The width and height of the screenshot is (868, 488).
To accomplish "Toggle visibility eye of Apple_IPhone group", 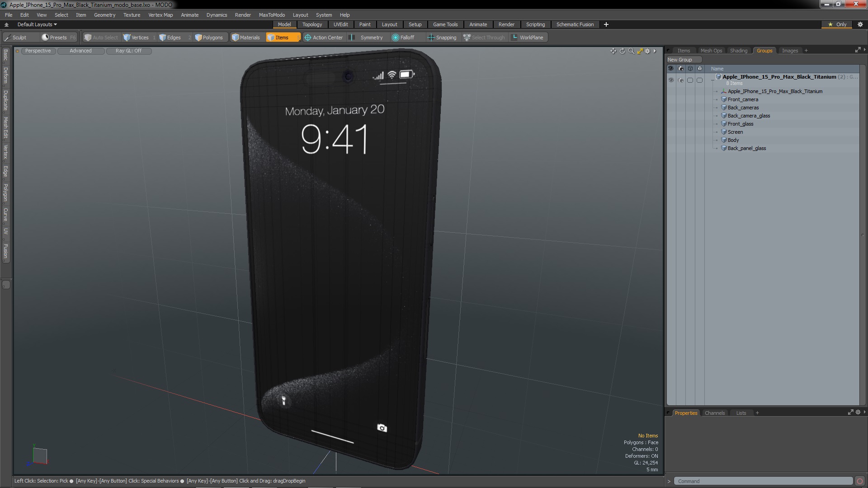I will tap(671, 80).
